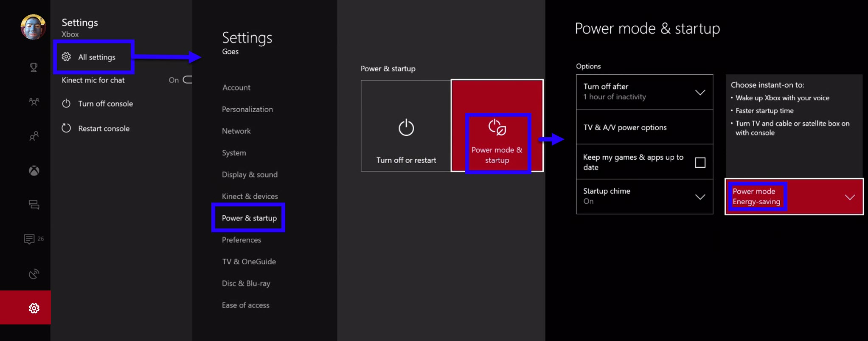The image size is (868, 341).
Task: Expand the Turn off after dropdown
Action: 700,92
